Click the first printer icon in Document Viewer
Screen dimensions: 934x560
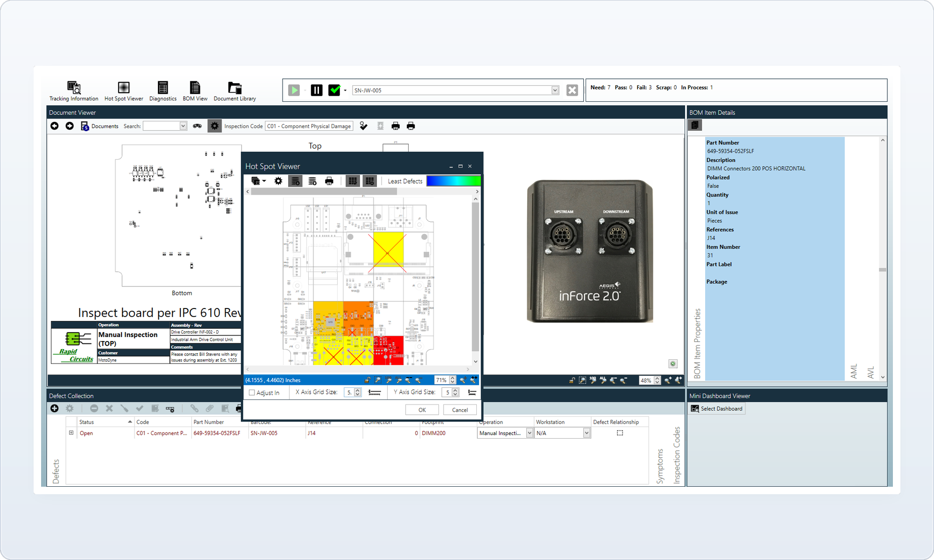pyautogui.click(x=396, y=126)
